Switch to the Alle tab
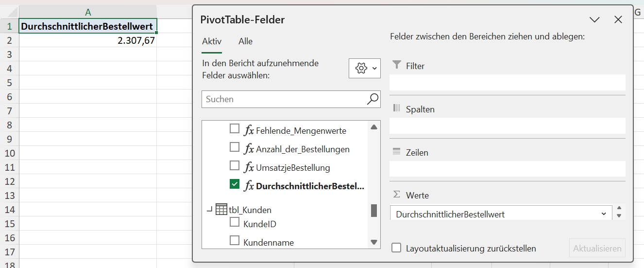Image resolution: width=644 pixels, height=268 pixels. tap(245, 41)
